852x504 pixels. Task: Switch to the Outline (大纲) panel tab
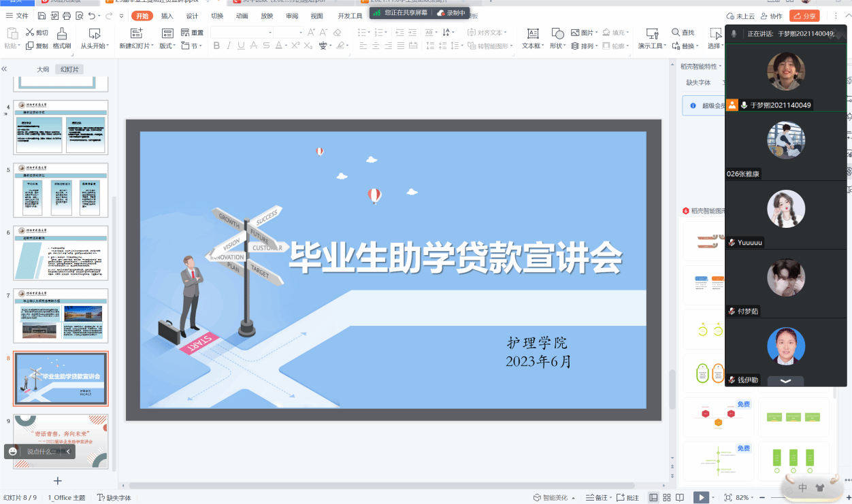click(43, 69)
